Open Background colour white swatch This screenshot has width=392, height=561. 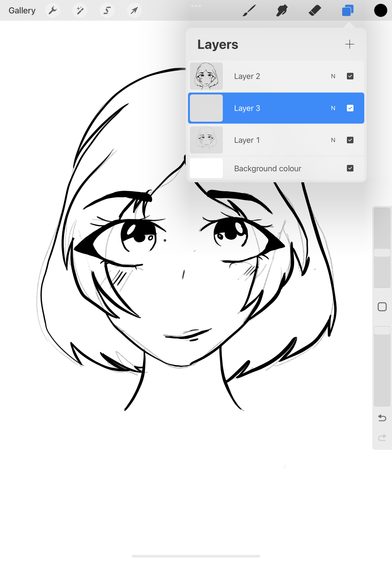pyautogui.click(x=206, y=168)
